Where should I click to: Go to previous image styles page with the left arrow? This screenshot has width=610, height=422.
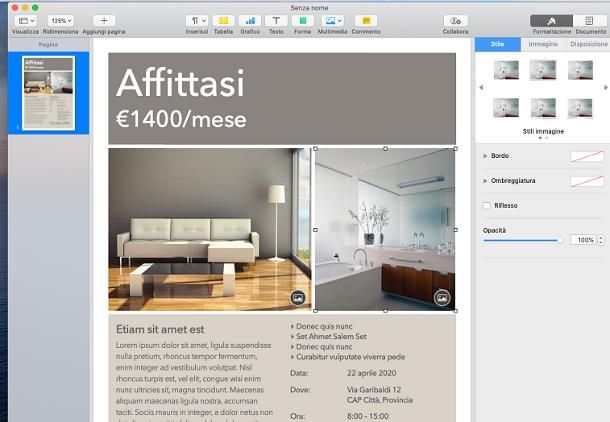481,88
